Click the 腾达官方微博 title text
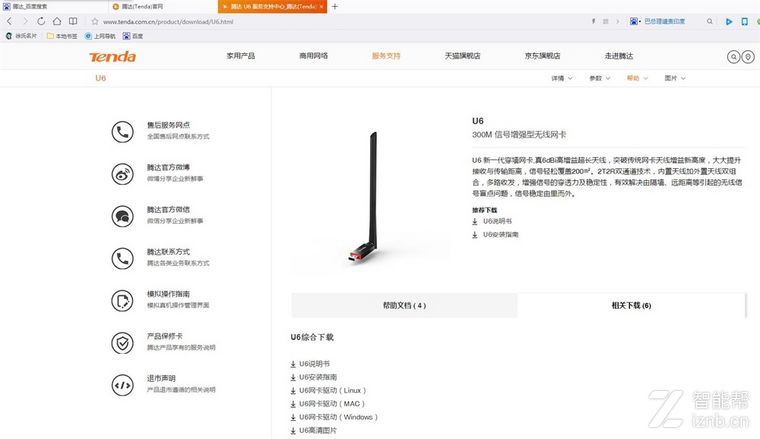 (x=169, y=167)
